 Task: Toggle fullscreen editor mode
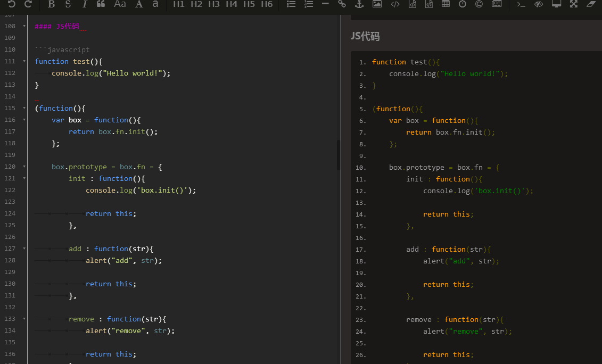click(574, 4)
